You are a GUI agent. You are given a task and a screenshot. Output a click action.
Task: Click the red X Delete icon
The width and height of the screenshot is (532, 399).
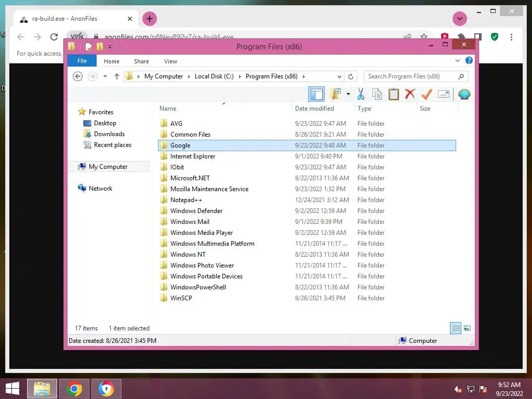click(410, 94)
